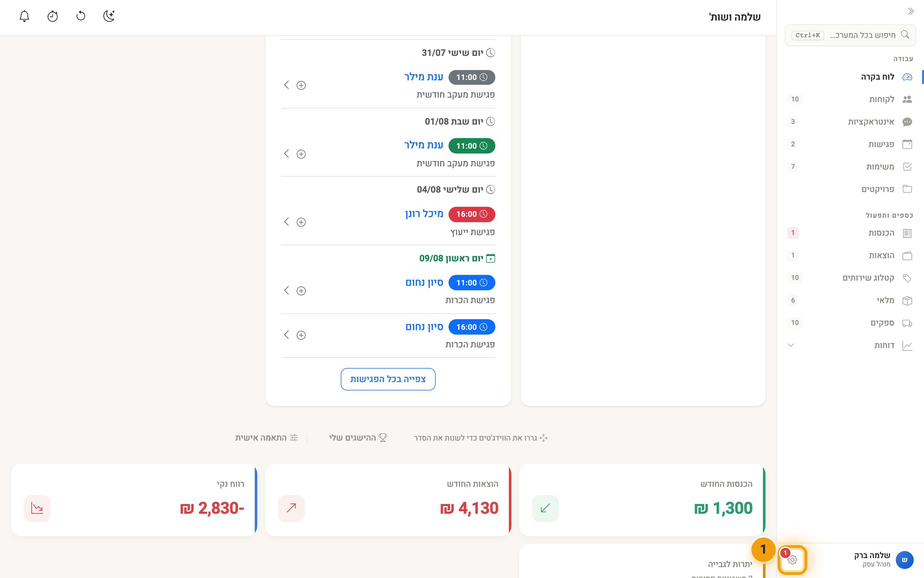The height and width of the screenshot is (578, 924).
Task: Open התאמה אישית customization
Action: tap(267, 438)
